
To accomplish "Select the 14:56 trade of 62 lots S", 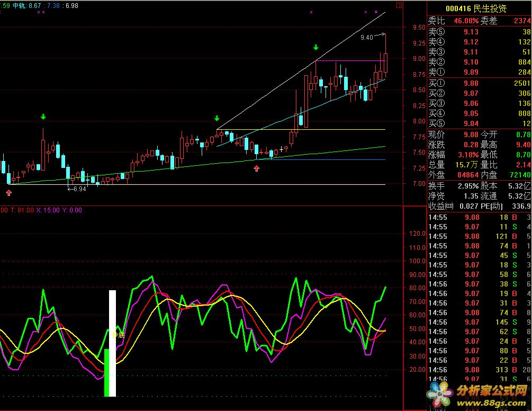I will click(479, 332).
